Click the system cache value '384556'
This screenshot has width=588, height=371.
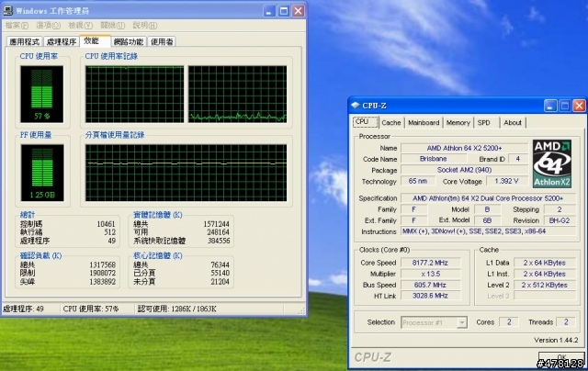pyautogui.click(x=219, y=241)
